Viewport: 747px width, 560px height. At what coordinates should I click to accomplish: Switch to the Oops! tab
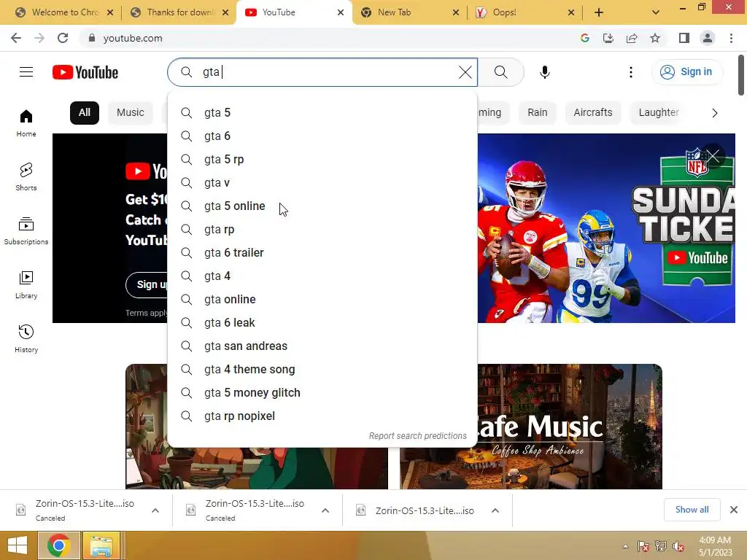click(x=525, y=12)
